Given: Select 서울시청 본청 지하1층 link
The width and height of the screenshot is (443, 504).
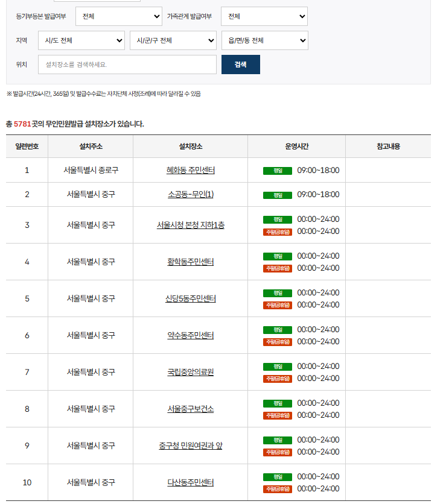Looking at the screenshot, I should [x=190, y=225].
